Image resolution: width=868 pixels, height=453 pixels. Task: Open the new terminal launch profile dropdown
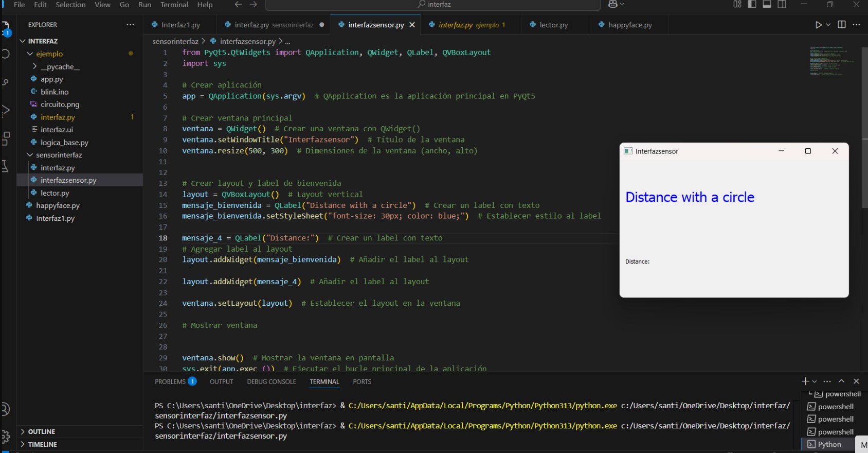(815, 381)
